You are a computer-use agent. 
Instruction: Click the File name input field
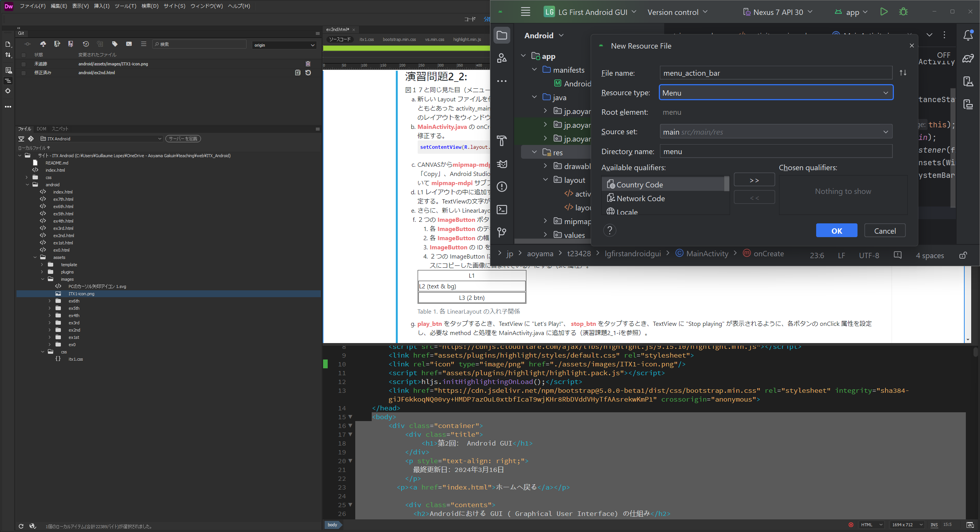pos(776,73)
